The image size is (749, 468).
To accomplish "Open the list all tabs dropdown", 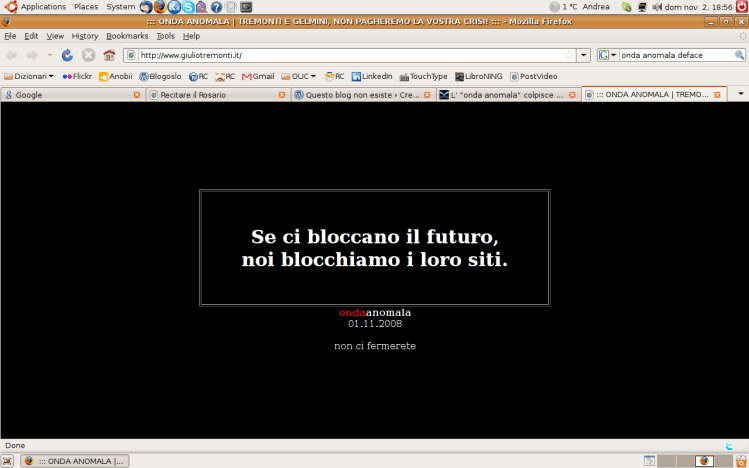I will [x=741, y=94].
